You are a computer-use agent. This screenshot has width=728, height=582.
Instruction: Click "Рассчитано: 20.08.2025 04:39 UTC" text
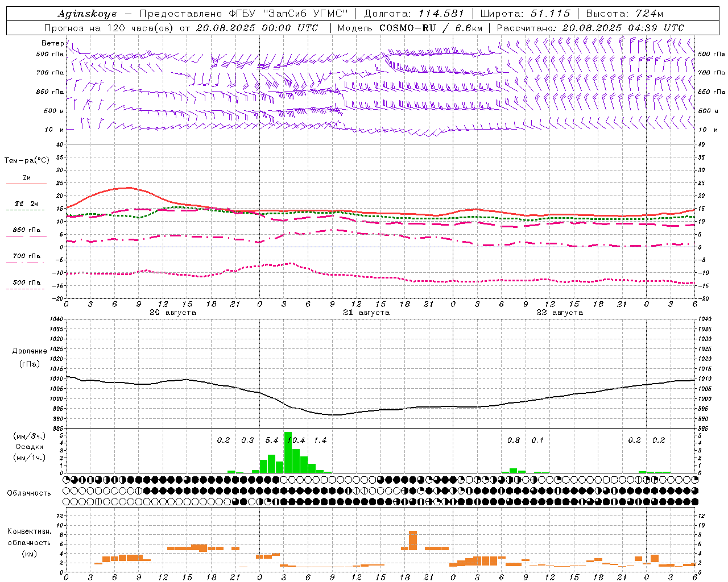(590, 28)
